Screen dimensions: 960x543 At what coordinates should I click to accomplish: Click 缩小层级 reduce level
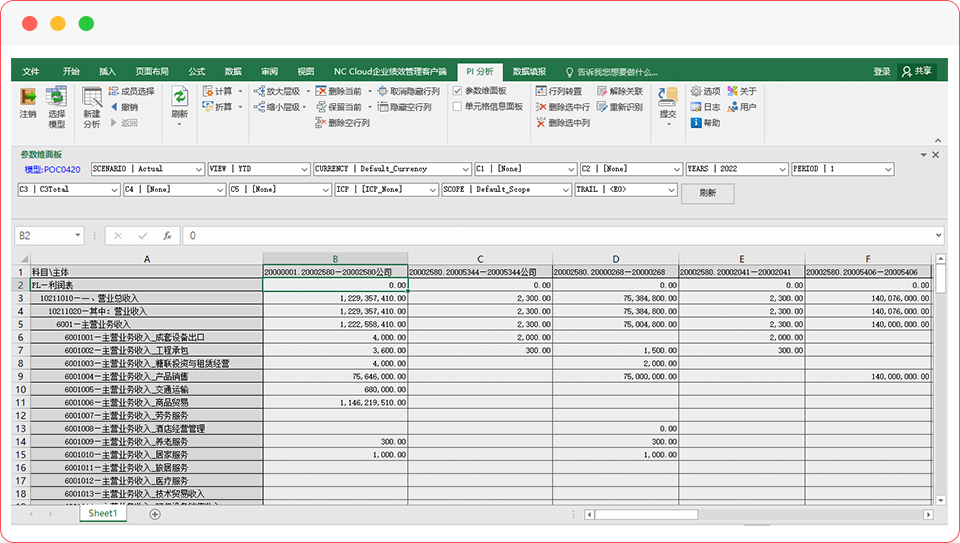(x=277, y=107)
